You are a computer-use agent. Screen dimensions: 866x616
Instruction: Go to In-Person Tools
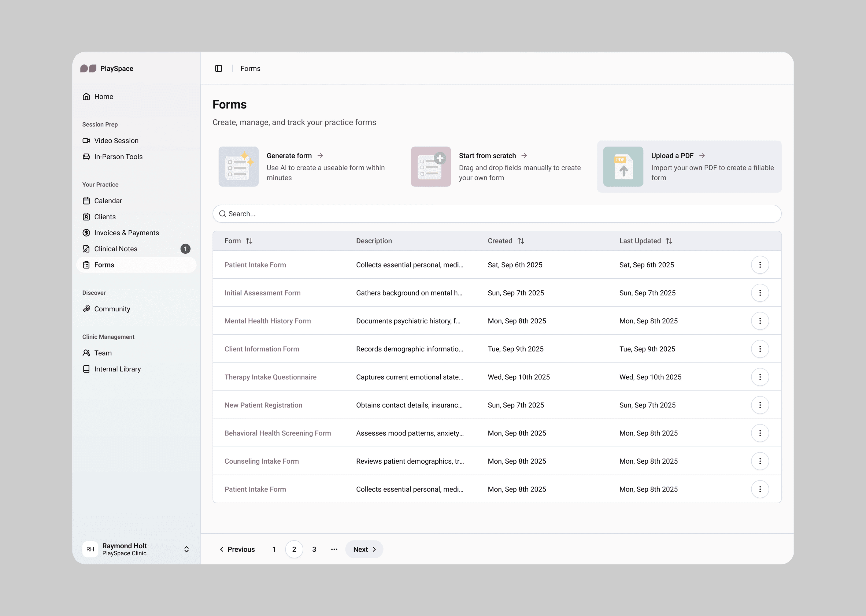118,157
